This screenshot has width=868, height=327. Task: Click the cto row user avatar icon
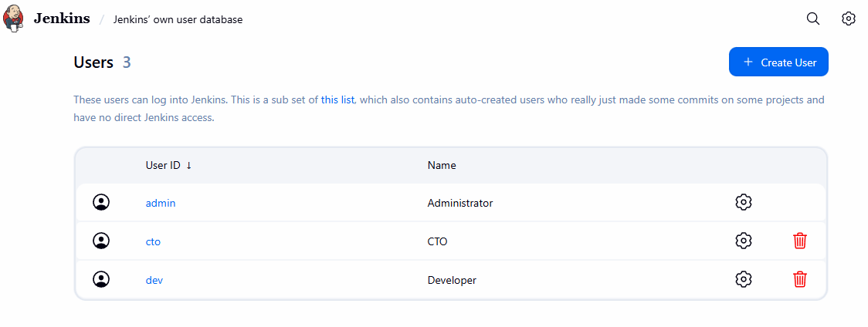pyautogui.click(x=101, y=241)
